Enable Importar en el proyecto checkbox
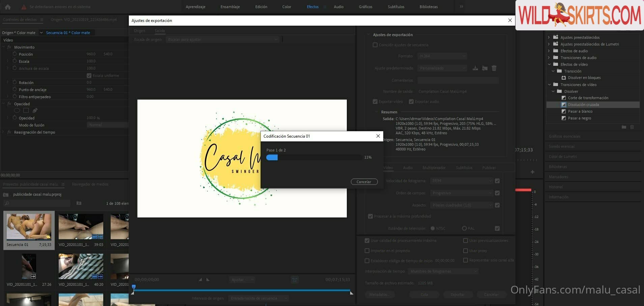This screenshot has height=306, width=644. [367, 251]
